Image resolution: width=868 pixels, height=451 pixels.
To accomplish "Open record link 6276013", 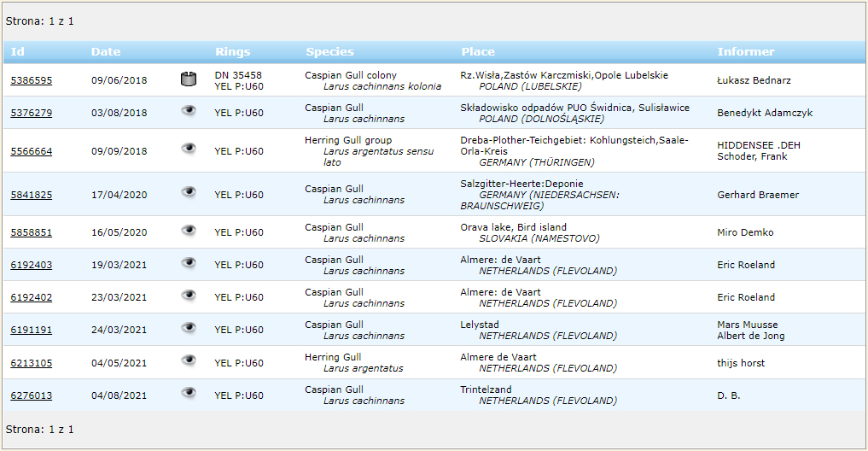I will click(31, 396).
